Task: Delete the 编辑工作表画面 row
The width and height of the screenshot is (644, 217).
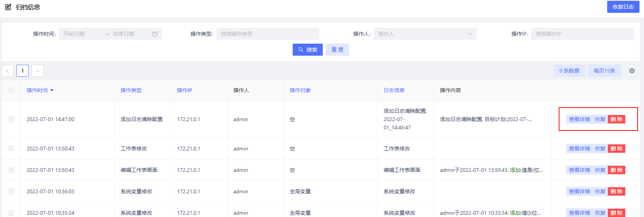Action: (617, 170)
